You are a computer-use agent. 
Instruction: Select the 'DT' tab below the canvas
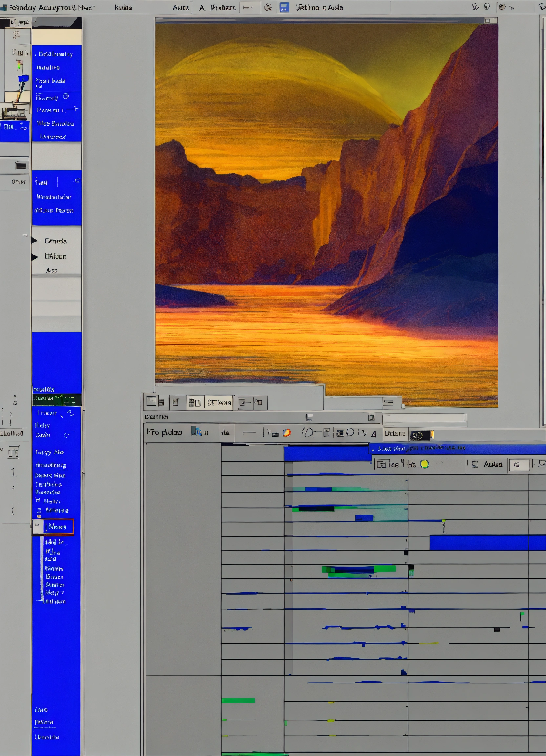point(219,403)
